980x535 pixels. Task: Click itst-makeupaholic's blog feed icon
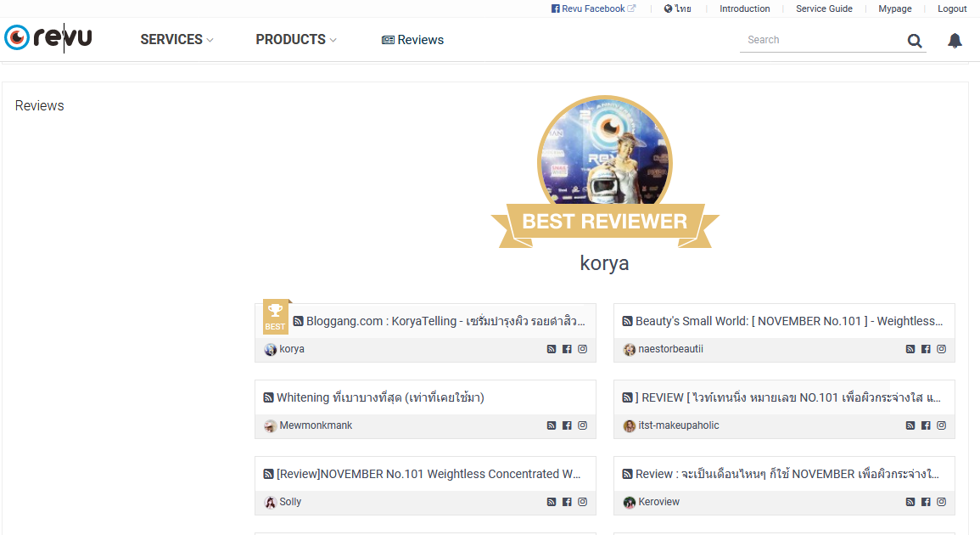(x=910, y=425)
